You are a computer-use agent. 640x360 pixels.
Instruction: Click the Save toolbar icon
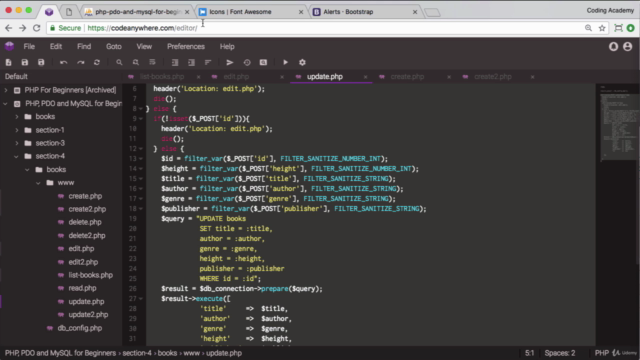click(24, 62)
